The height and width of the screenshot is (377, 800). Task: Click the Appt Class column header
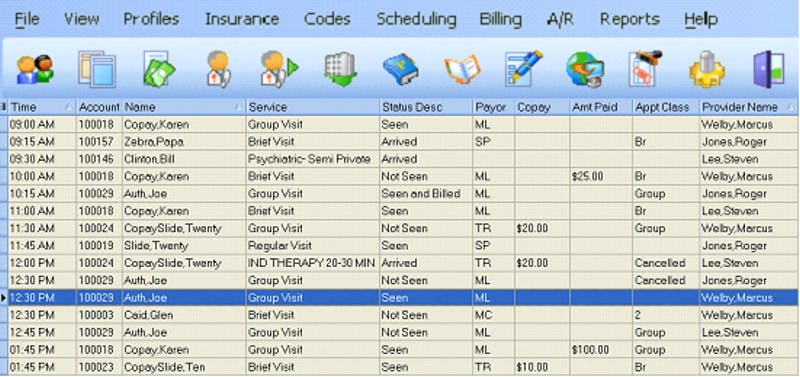pyautogui.click(x=665, y=107)
